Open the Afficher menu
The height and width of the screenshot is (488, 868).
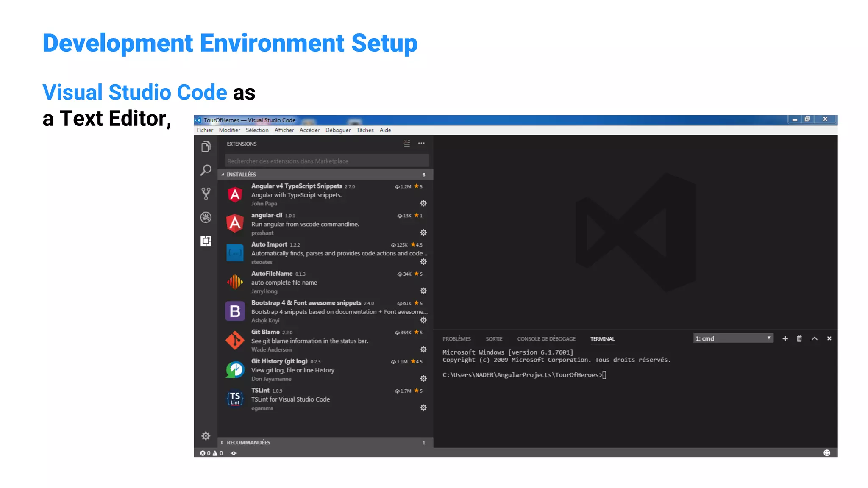(284, 130)
